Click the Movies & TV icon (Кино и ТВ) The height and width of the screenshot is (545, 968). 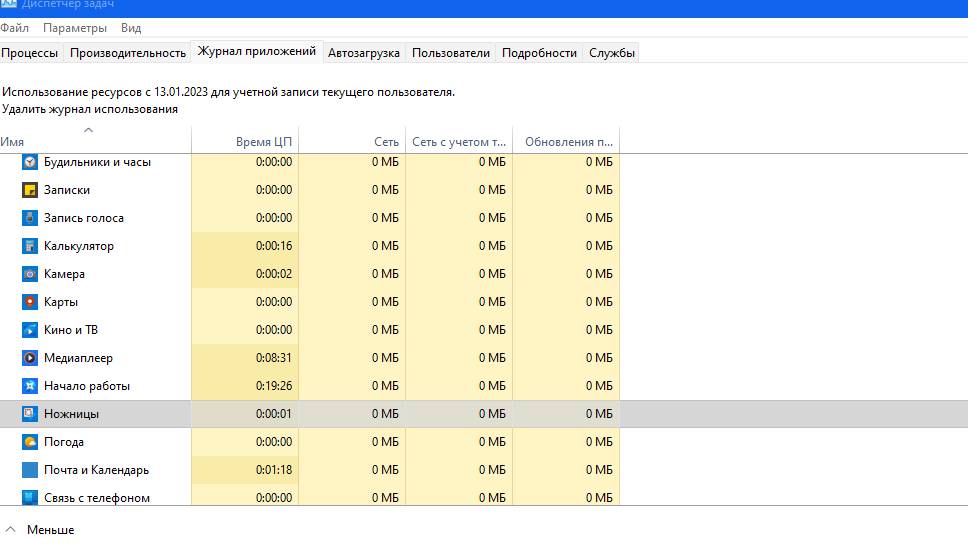click(30, 330)
